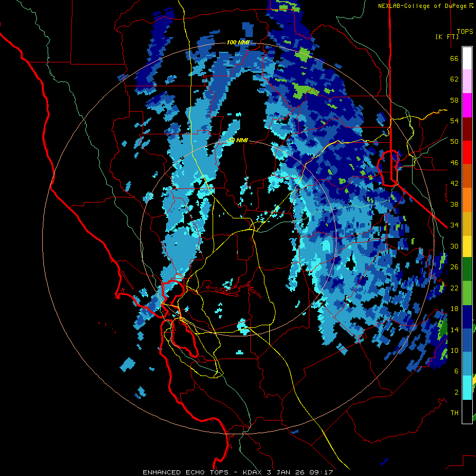Click the 50 NMI range ring label
This screenshot has width=476, height=476.
(238, 140)
